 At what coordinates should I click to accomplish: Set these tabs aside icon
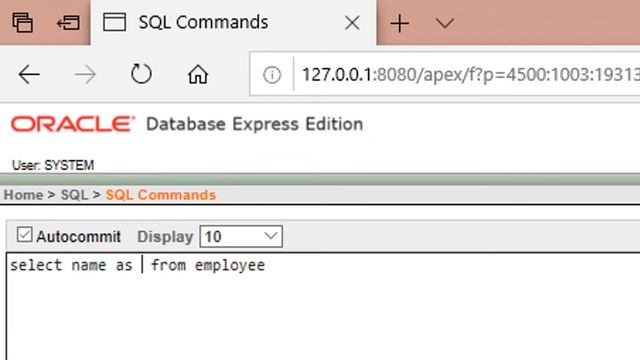[x=68, y=22]
